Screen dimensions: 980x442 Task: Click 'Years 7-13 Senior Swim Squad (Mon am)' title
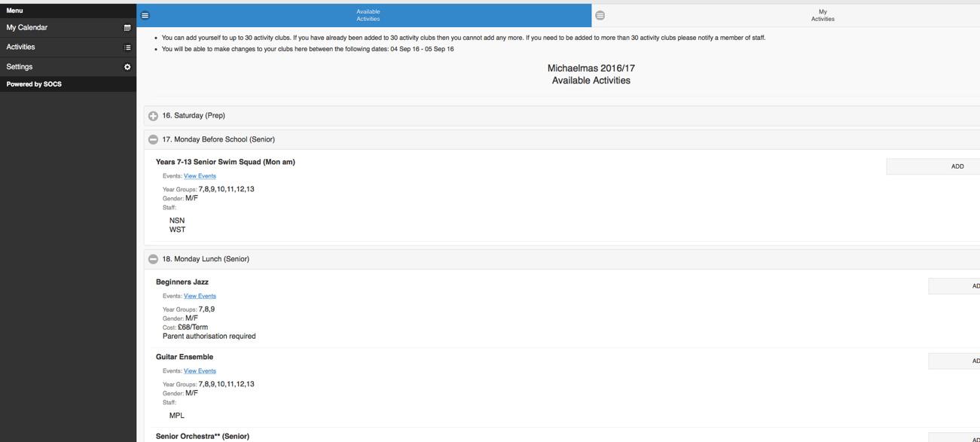(x=225, y=162)
